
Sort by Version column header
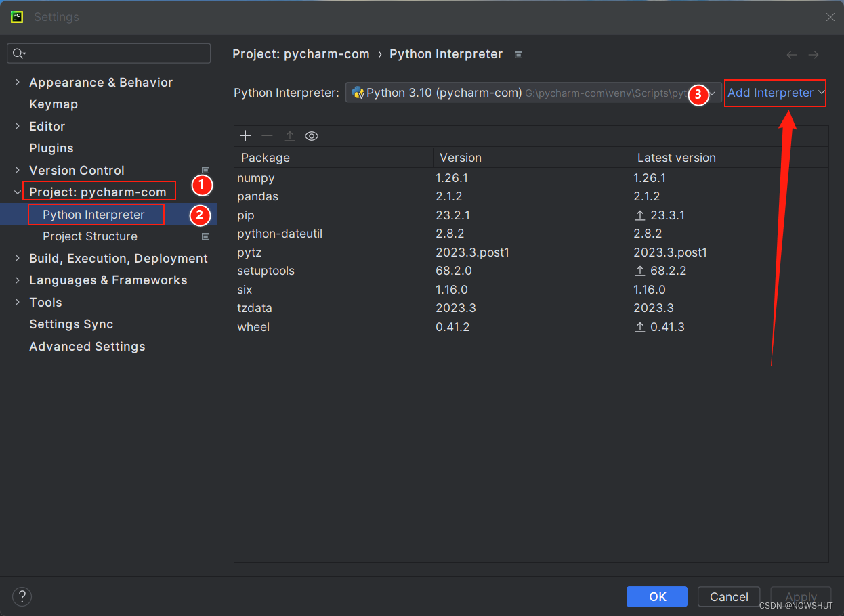(532, 158)
